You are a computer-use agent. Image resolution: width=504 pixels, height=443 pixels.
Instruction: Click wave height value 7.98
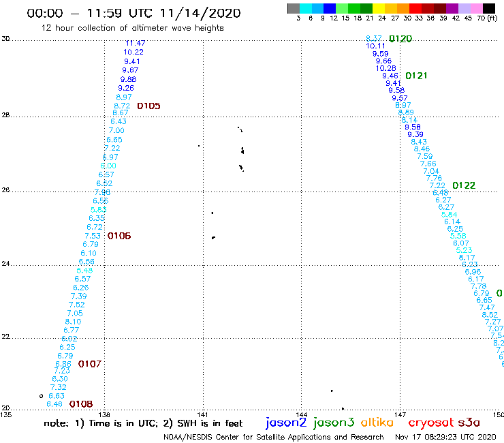102,192
